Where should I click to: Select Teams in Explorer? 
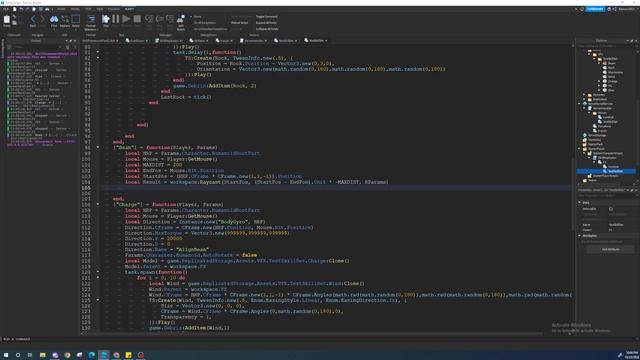pyautogui.click(x=592, y=180)
